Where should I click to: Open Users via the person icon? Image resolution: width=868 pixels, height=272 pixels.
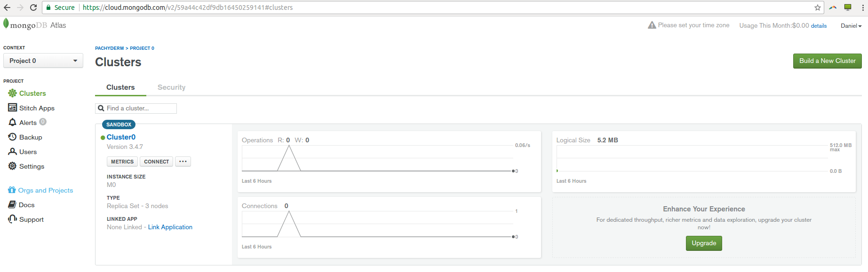[12, 151]
